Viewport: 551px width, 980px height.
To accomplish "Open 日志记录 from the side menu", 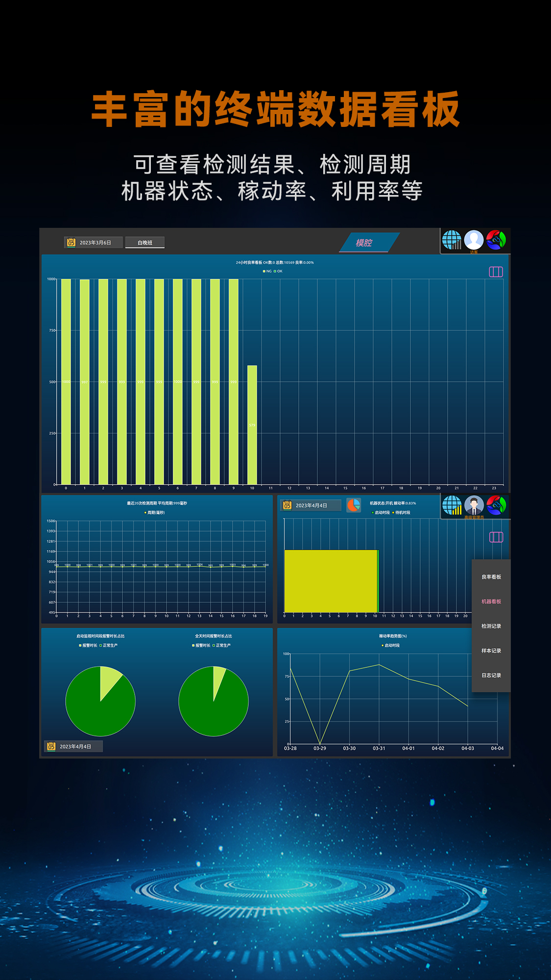I will click(491, 675).
